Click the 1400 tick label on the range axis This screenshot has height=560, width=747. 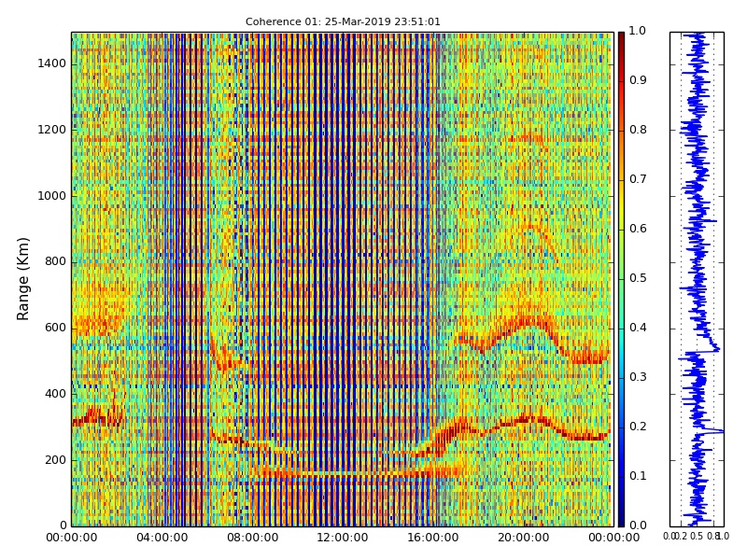(x=52, y=63)
